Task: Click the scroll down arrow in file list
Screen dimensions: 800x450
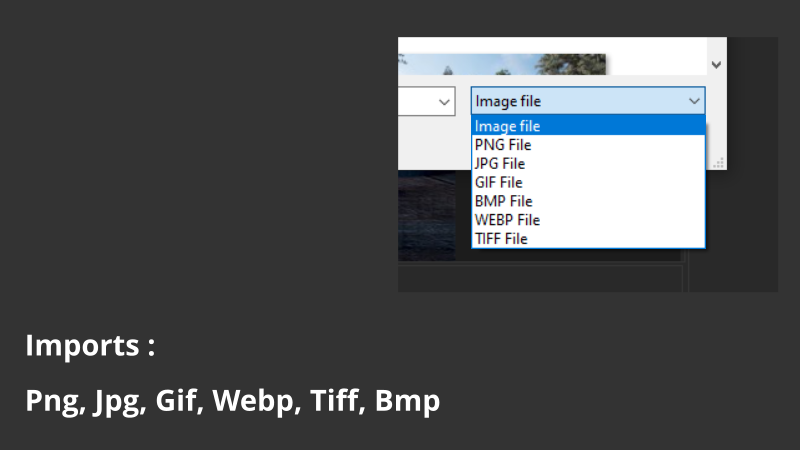Action: click(x=716, y=65)
